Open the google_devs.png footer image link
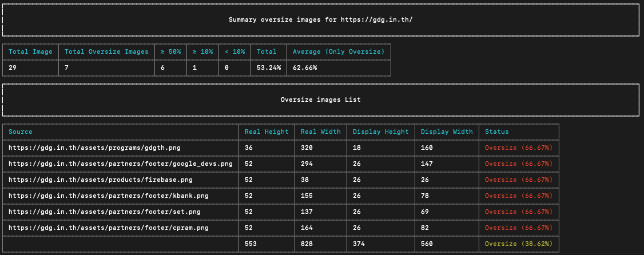Viewport: 644px width, 255px height. [121, 164]
